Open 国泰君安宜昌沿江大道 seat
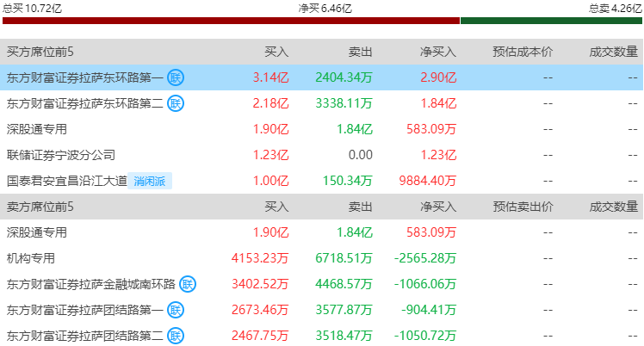The width and height of the screenshot is (644, 346). pos(67,181)
